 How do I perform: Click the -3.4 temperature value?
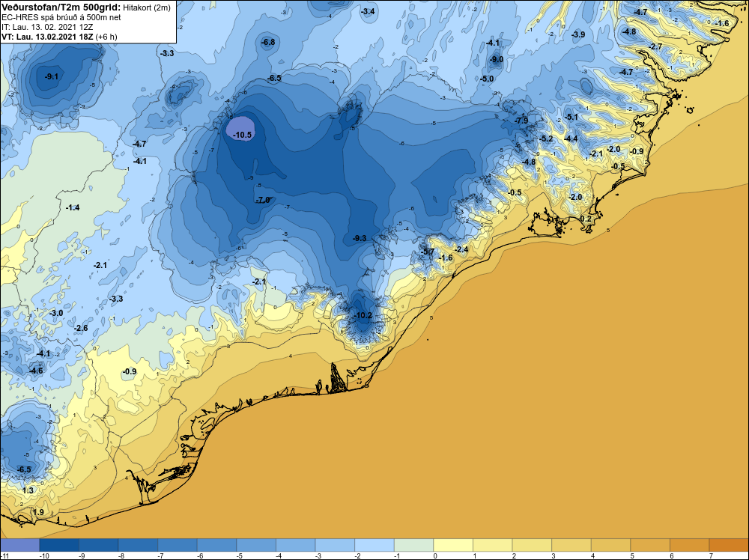point(367,11)
